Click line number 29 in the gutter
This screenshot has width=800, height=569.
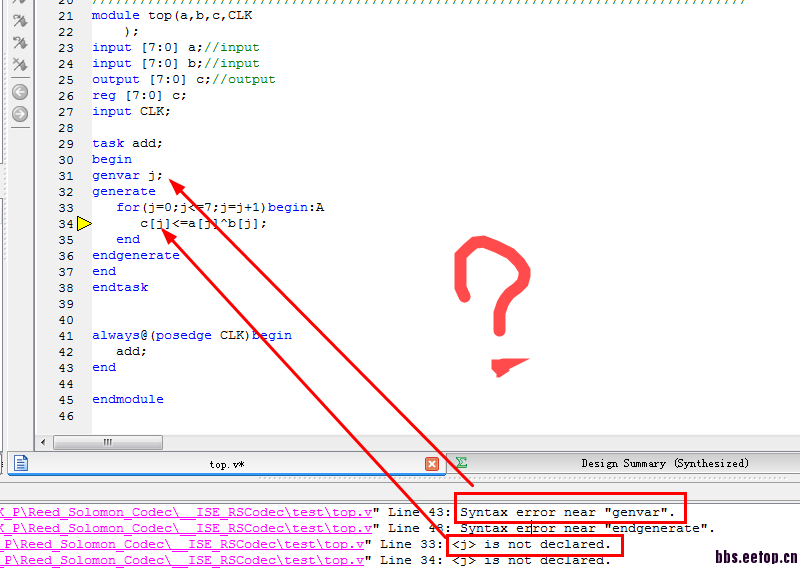(x=66, y=144)
